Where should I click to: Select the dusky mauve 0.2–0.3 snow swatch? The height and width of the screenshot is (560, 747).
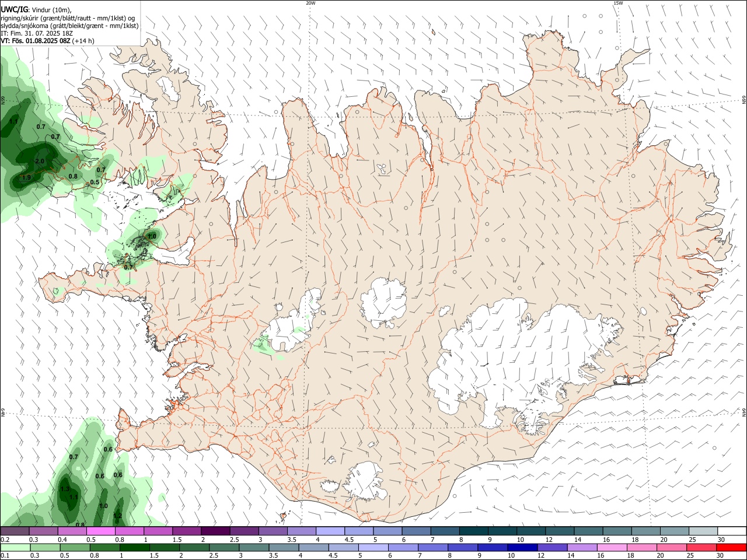(15, 531)
